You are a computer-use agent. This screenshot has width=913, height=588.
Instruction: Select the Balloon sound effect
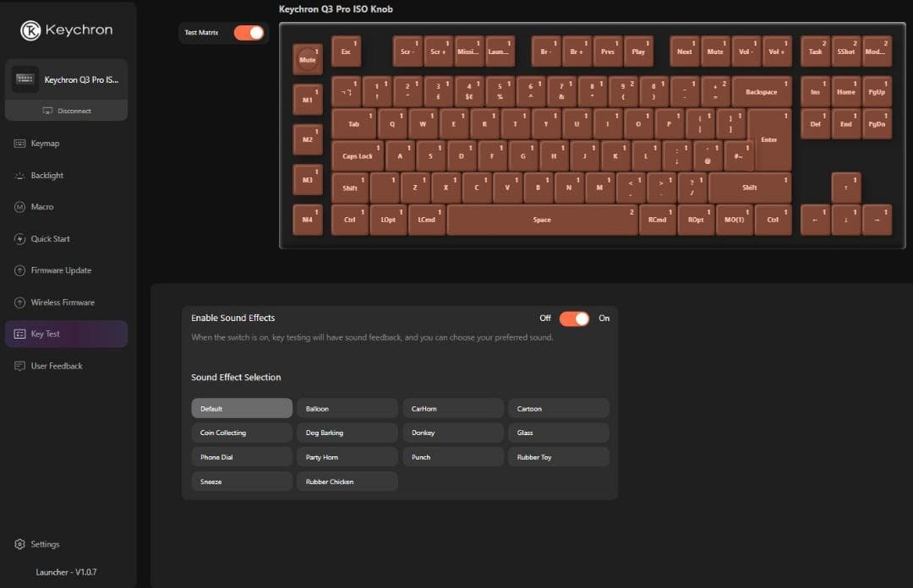coord(347,407)
